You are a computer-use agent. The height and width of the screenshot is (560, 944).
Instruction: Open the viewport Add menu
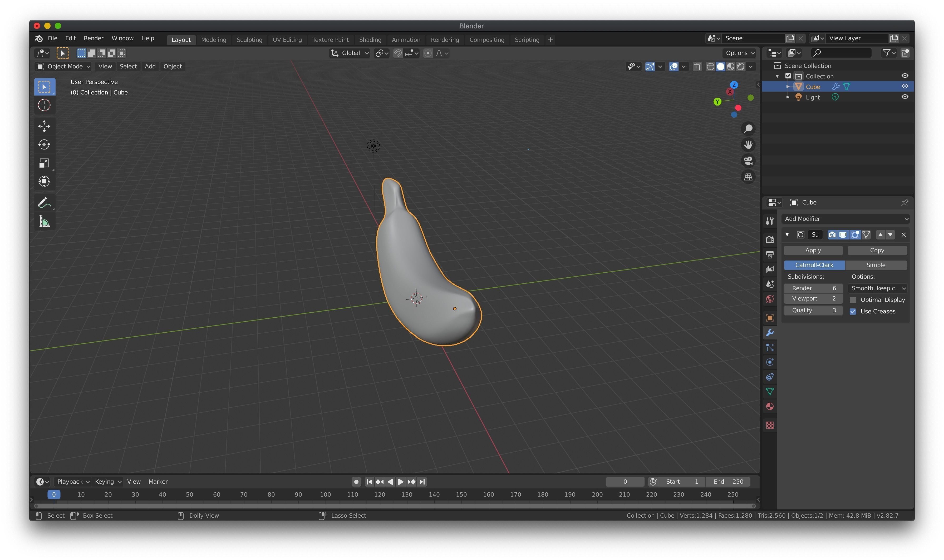pos(150,66)
